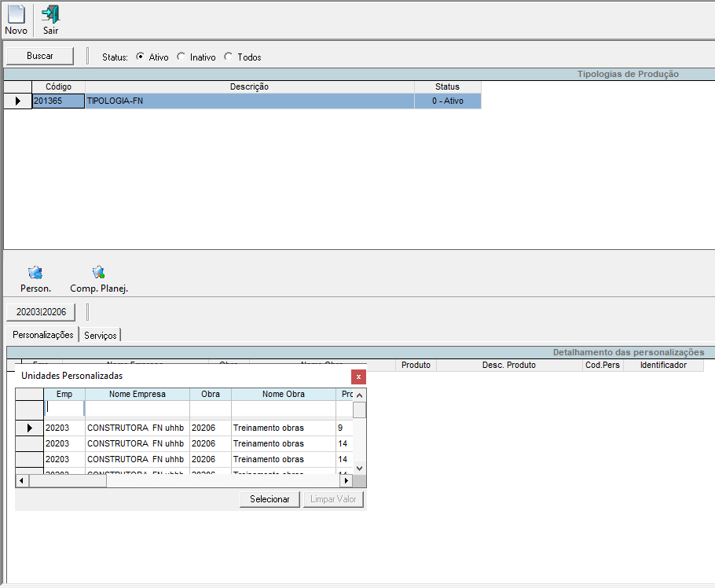Click the Comp. Planej. icon
This screenshot has height=588, width=715.
99,274
